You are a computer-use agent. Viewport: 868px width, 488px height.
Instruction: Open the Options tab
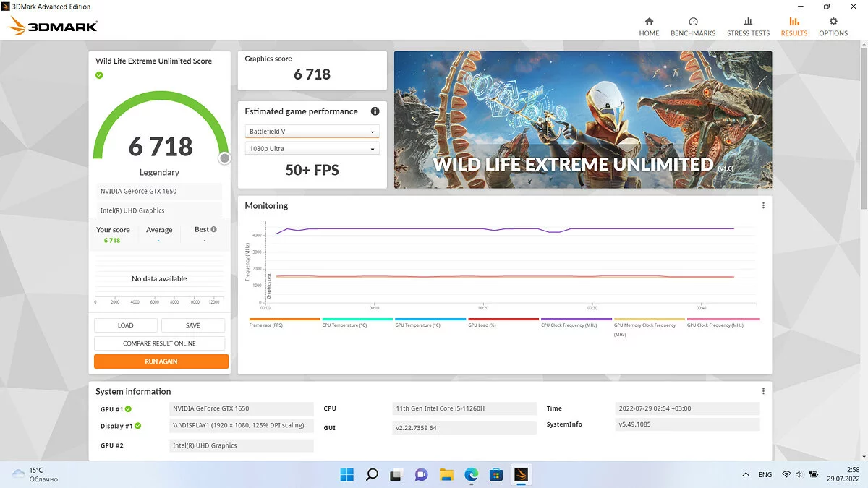pos(833,27)
